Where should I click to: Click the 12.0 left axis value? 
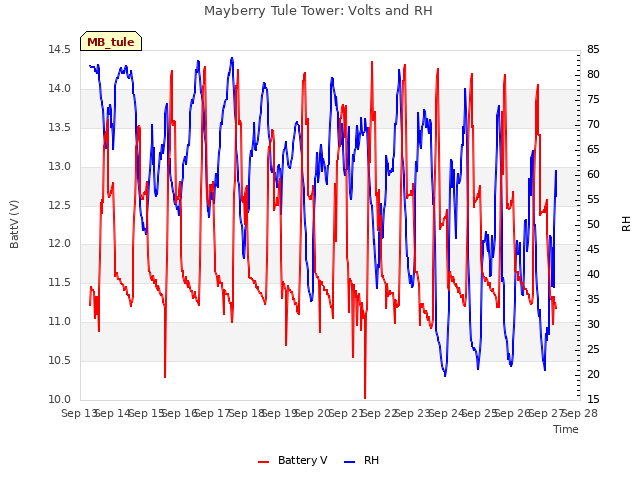[x=60, y=244]
